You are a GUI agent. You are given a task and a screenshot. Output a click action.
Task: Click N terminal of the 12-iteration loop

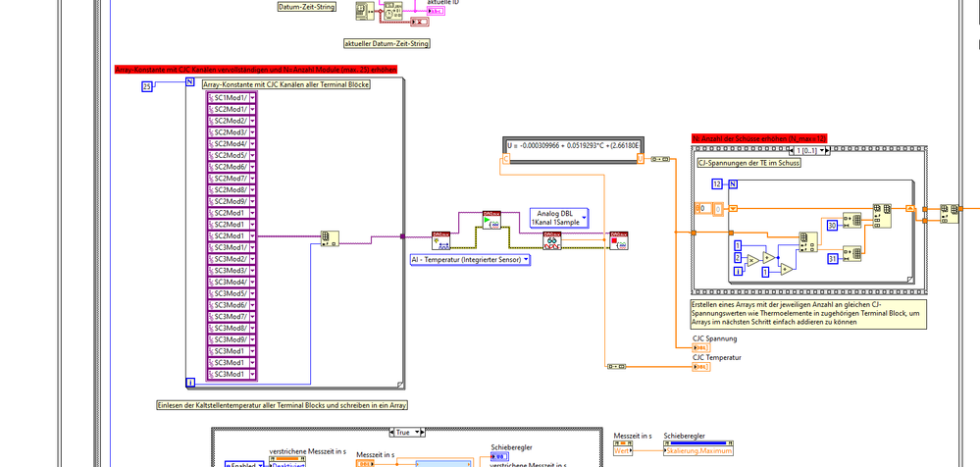[733, 183]
